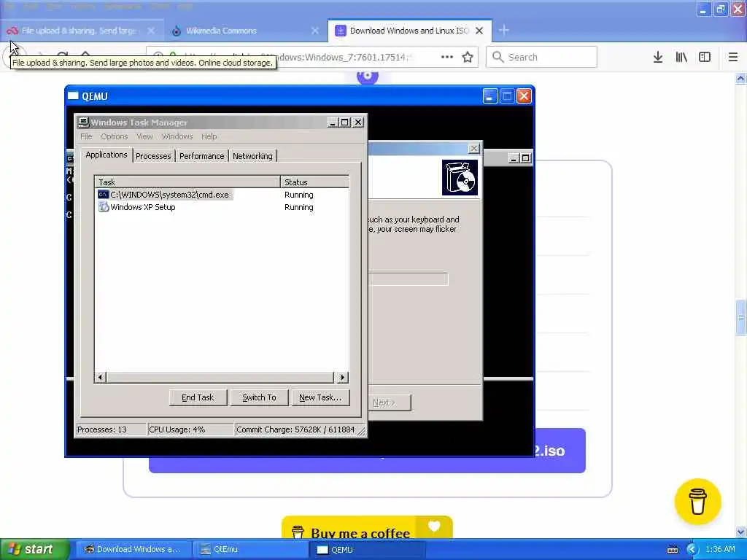The image size is (747, 560).
Task: Click the Task Manager title bar icon
Action: pos(83,122)
